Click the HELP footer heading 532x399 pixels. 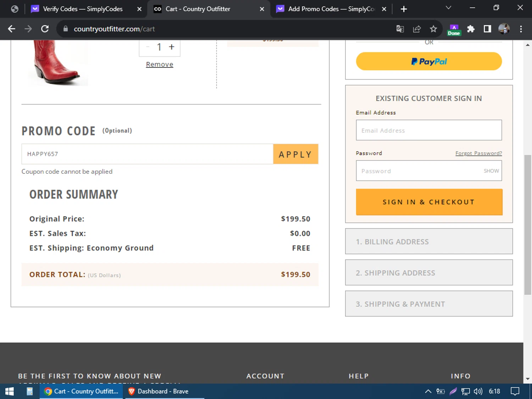pos(359,376)
